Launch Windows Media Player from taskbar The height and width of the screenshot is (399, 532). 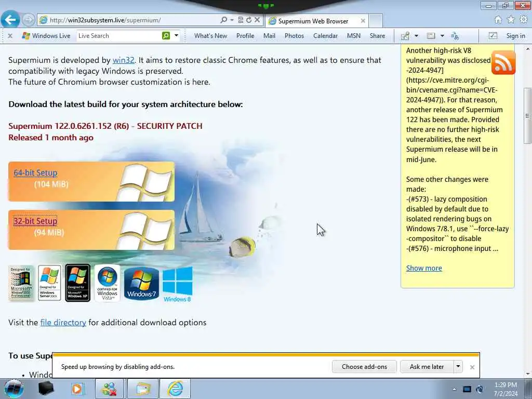click(x=77, y=389)
